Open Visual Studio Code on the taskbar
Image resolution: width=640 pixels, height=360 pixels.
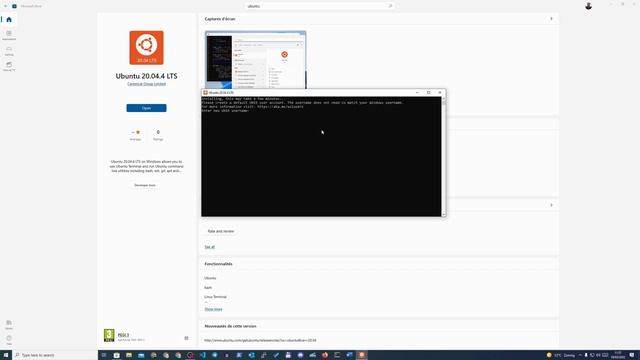click(x=202, y=355)
